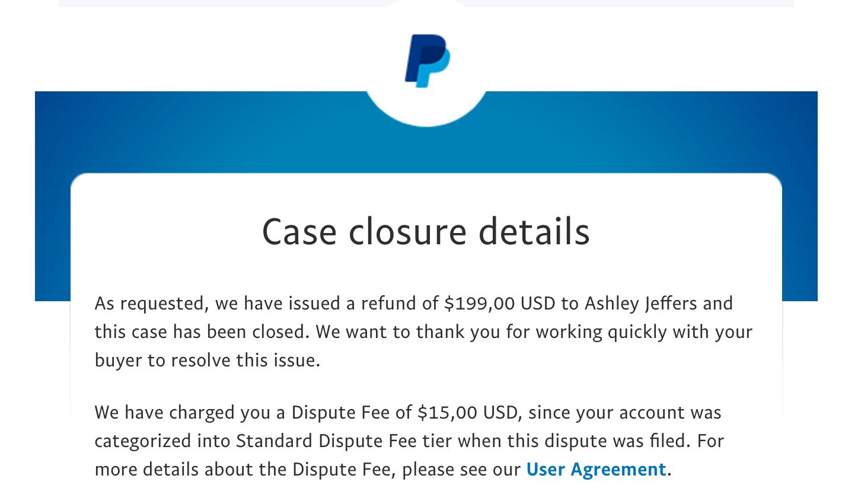Select the Case closure details heading

(426, 231)
